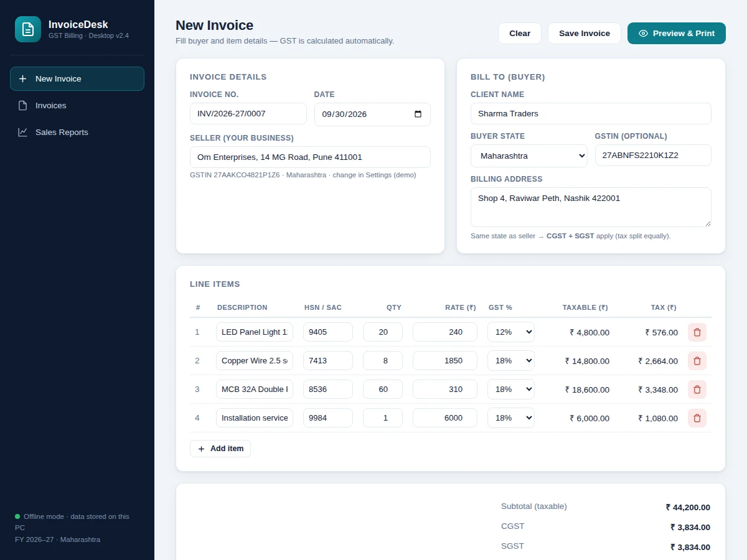Open the New Invoice sidebar item
Viewport: 747px width, 560px height.
tap(77, 79)
